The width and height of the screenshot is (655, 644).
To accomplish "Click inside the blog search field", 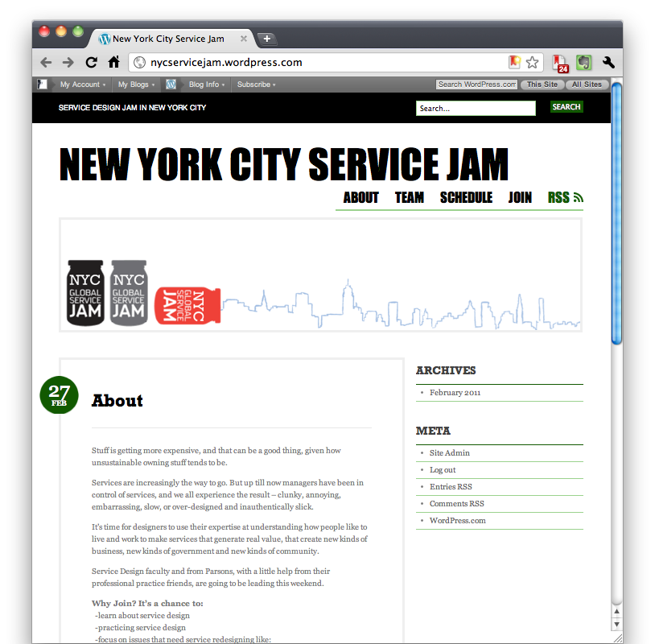I will point(475,108).
